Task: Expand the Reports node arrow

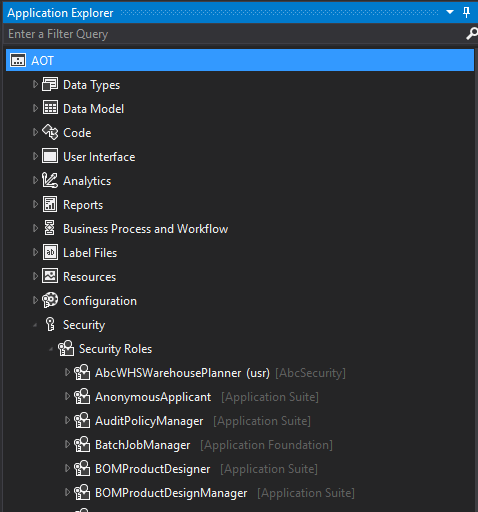Action: point(35,205)
